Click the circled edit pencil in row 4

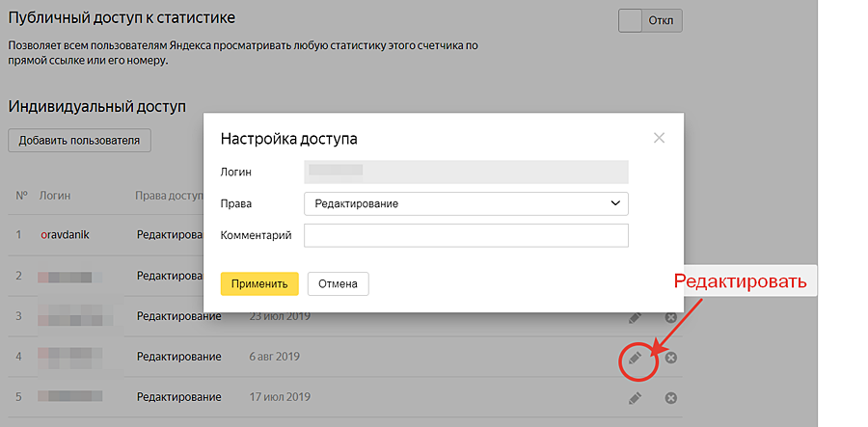pos(635,358)
